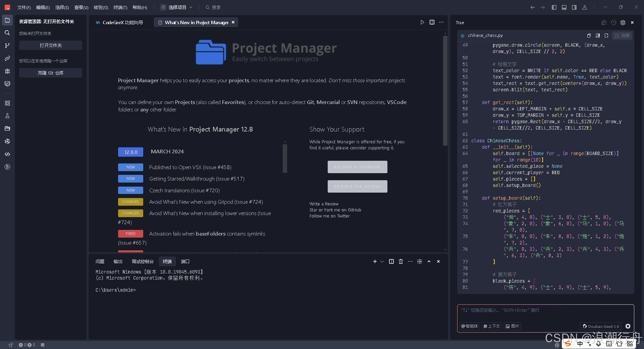Open the Remote Explorer monitor icon
The height and width of the screenshot is (349, 644).
tap(7, 84)
